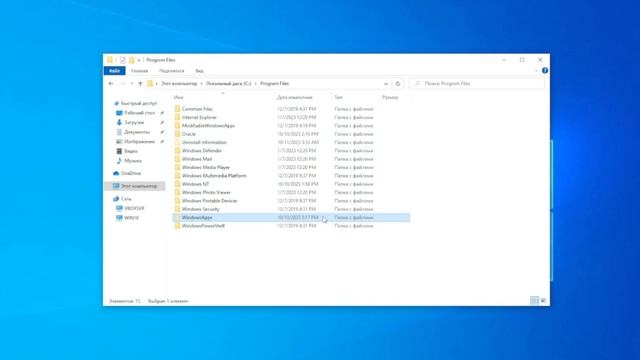Select the Uninstall Information folder name
Image resolution: width=640 pixels, height=360 pixels.
[x=204, y=142]
